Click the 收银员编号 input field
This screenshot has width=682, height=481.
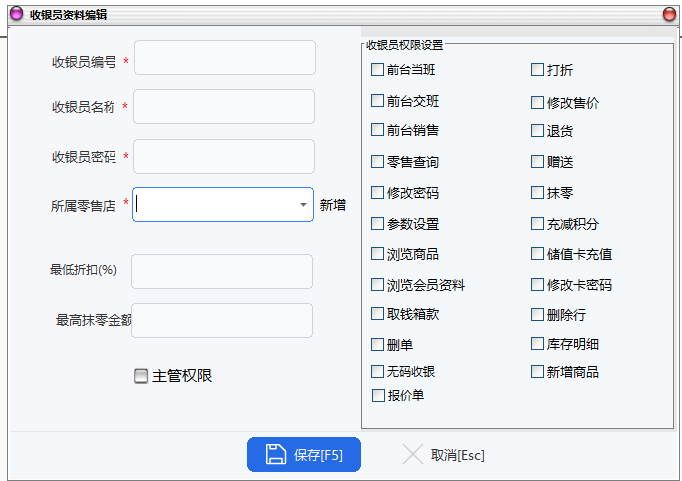pyautogui.click(x=224, y=58)
